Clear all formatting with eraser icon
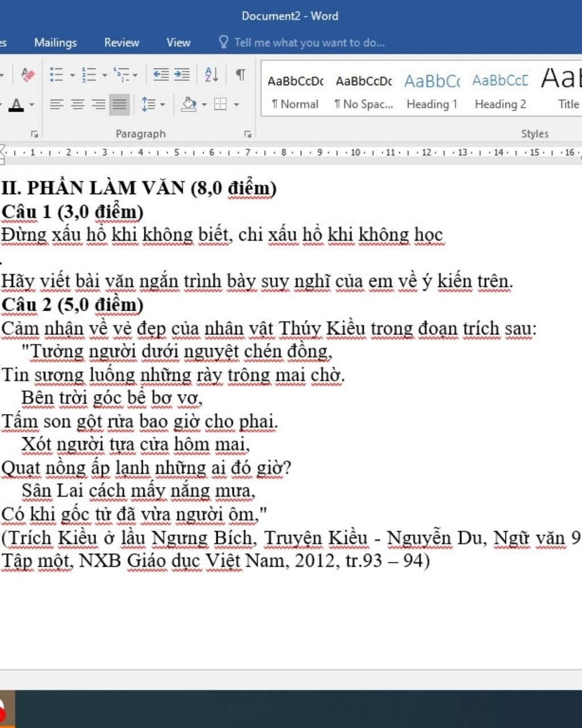582x728 pixels. pos(27,75)
